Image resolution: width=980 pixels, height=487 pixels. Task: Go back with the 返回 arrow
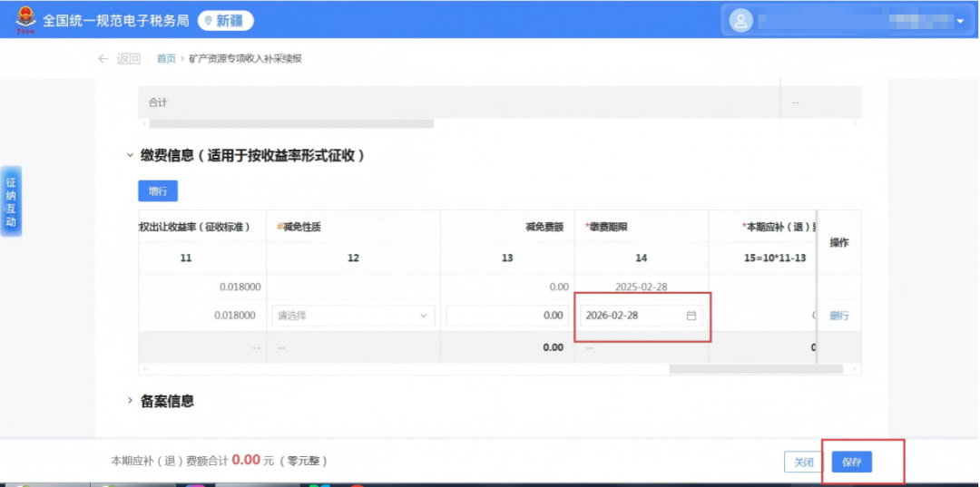[x=119, y=59]
